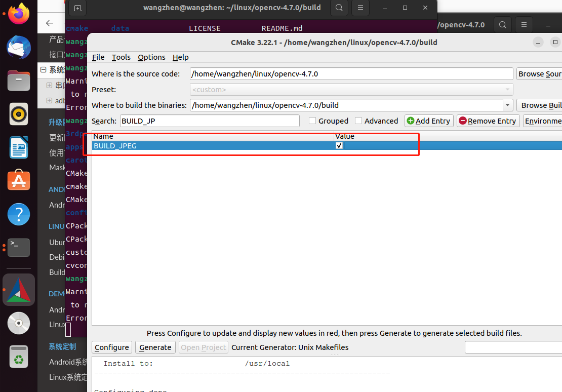Viewport: 562px width, 392px height.
Task: Open a new terminal tab icon
Action: pos(77,8)
